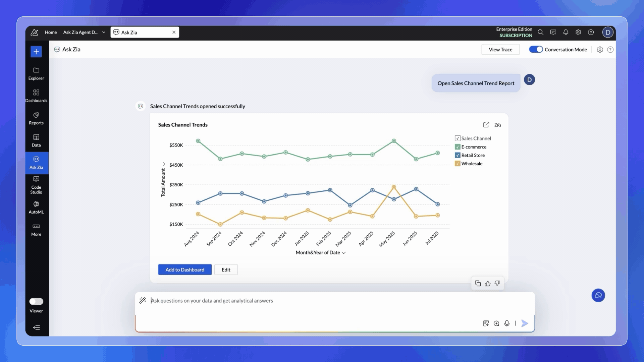Image resolution: width=644 pixels, height=362 pixels.
Task: Open Code Studio in the sidebar
Action: [36, 185]
